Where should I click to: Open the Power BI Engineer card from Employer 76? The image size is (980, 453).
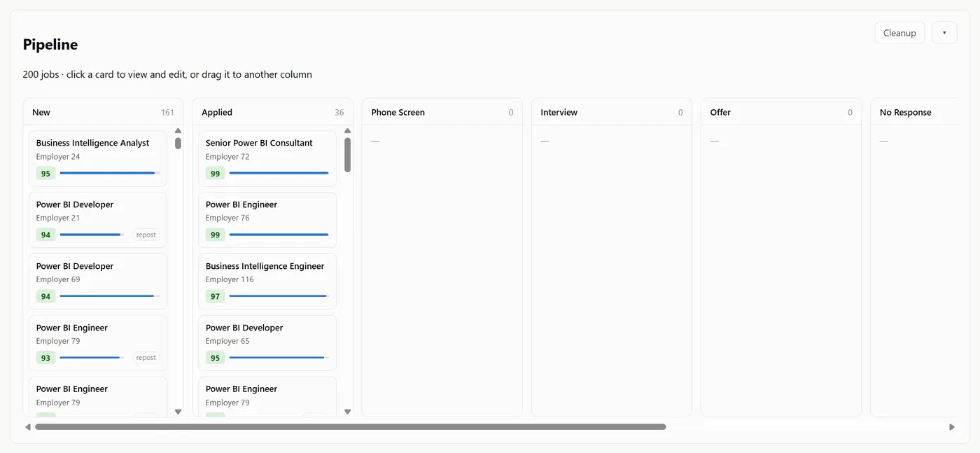[267, 220]
